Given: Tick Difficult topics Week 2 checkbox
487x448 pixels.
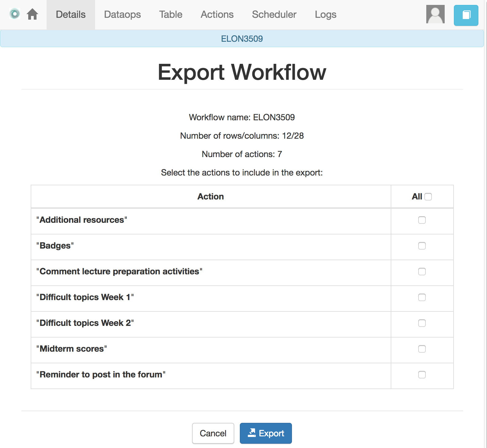Looking at the screenshot, I should tap(422, 323).
